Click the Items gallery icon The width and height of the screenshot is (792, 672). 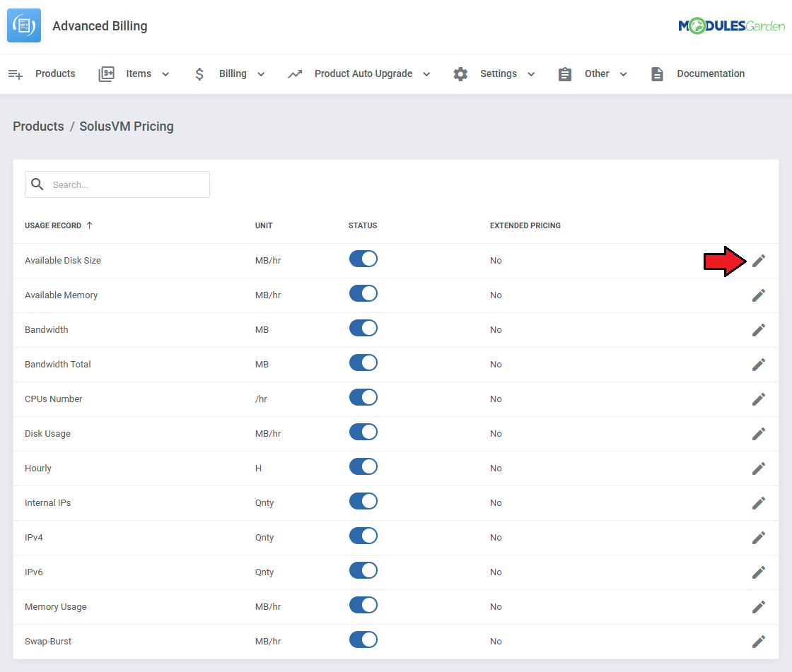pyautogui.click(x=106, y=74)
